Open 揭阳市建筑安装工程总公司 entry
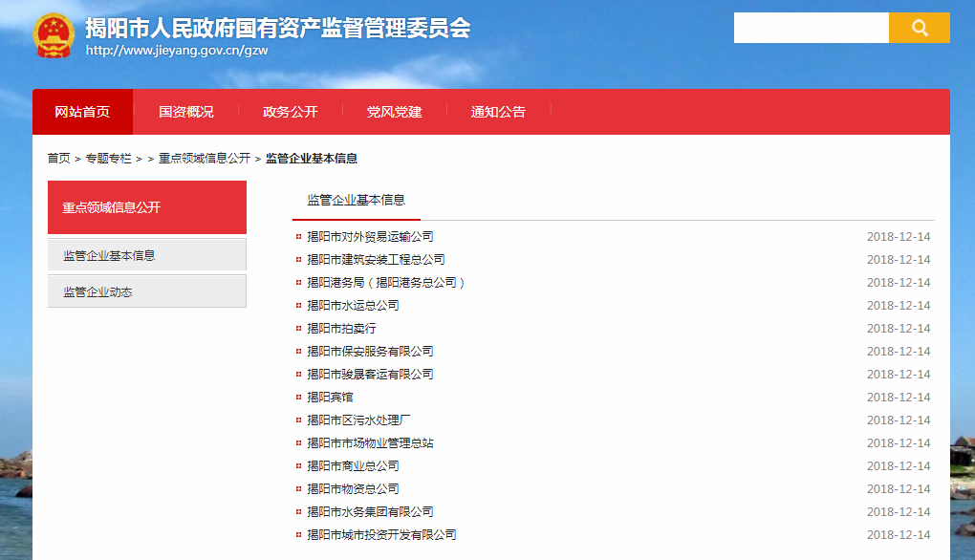This screenshot has width=975, height=560. click(x=377, y=260)
